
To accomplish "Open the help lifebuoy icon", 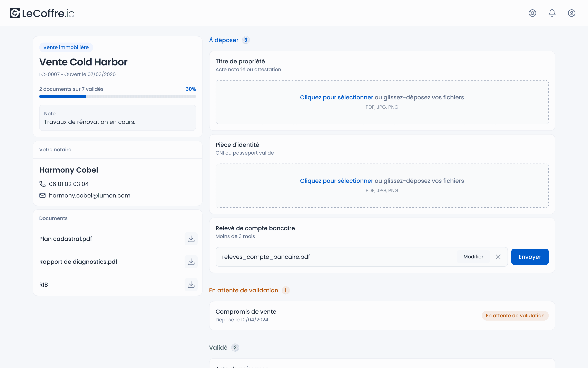I will point(532,13).
